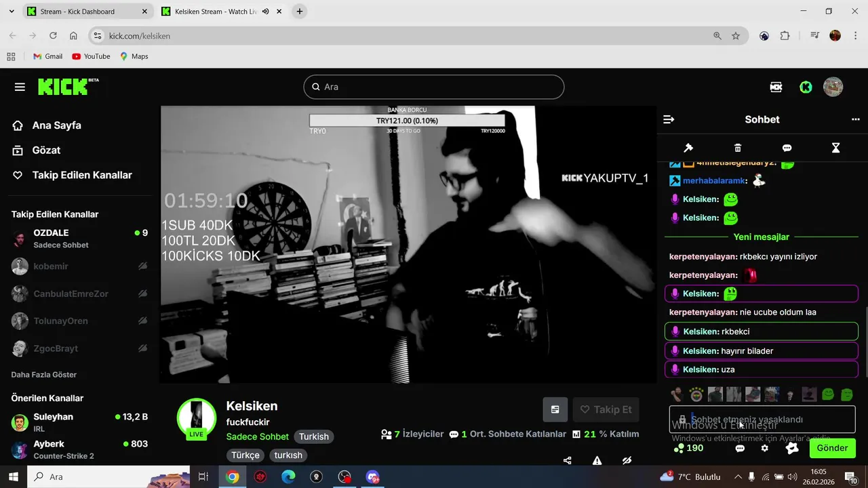Open the Ayberk recommended channel

click(80, 449)
